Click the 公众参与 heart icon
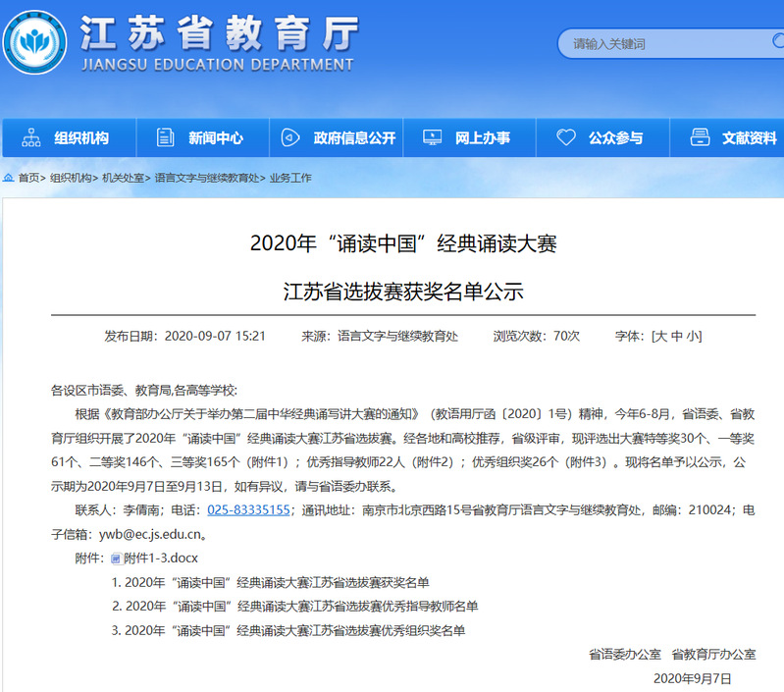This screenshot has height=692, width=784. pos(564,137)
